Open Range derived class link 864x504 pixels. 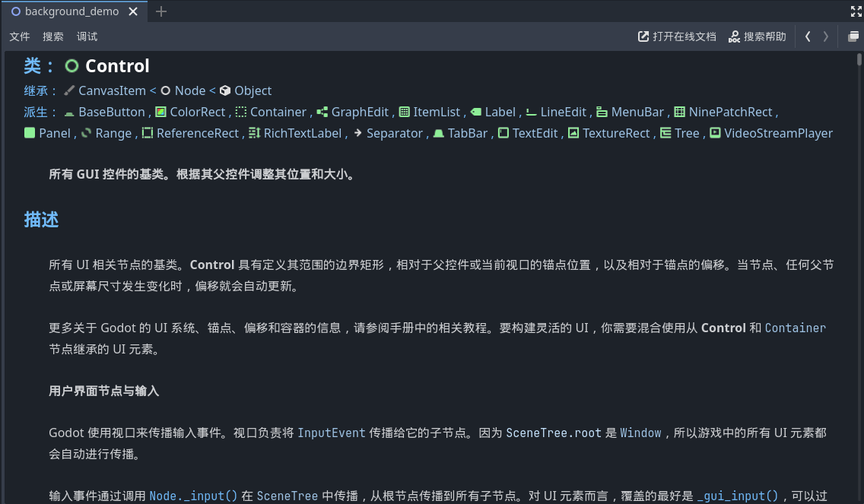point(113,133)
